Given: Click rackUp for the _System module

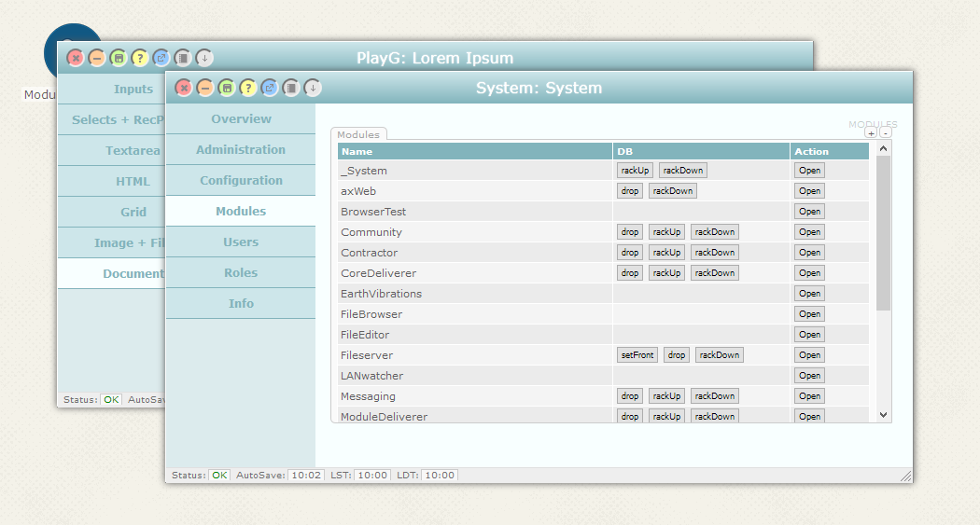Looking at the screenshot, I should tap(635, 171).
